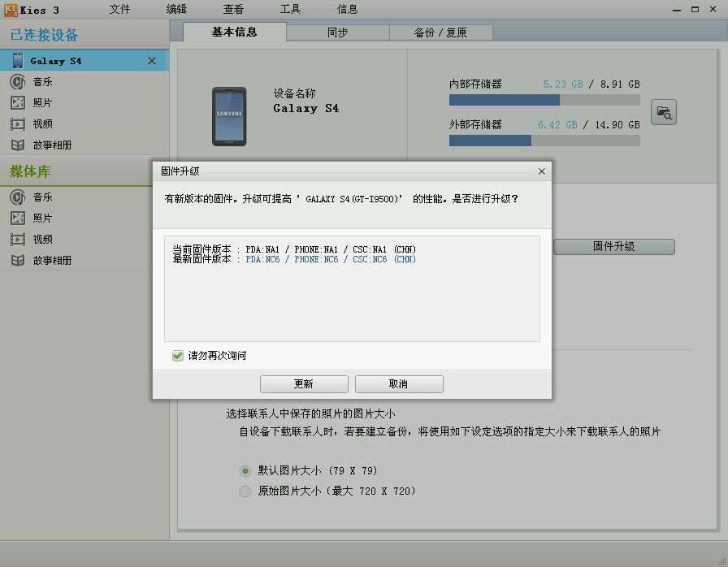
Task: Close the Kies 3 window
Action: coord(713,9)
